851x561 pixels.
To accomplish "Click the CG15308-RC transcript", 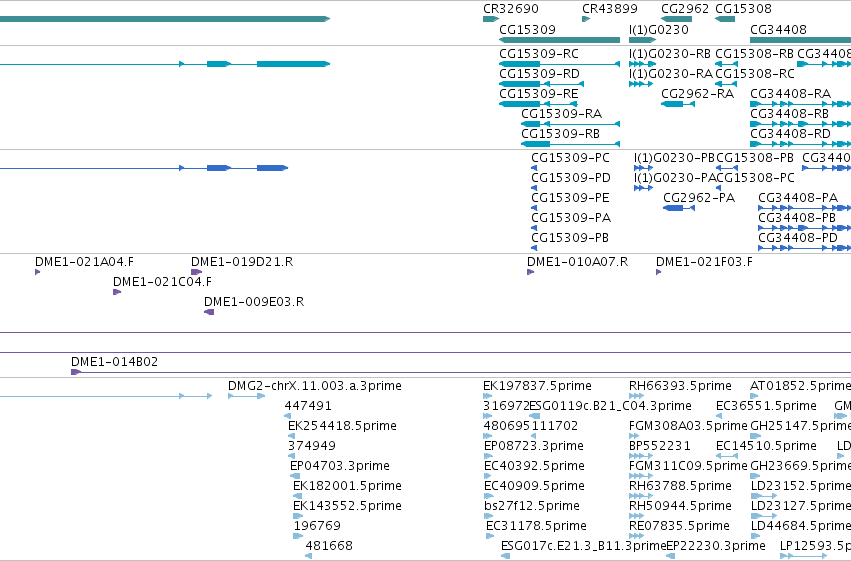I will [726, 84].
